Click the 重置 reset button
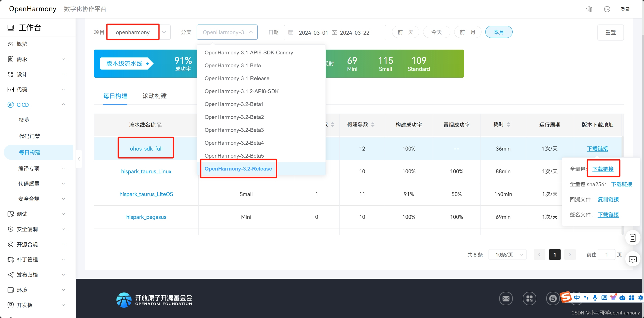This screenshot has width=644, height=318. tap(611, 32)
